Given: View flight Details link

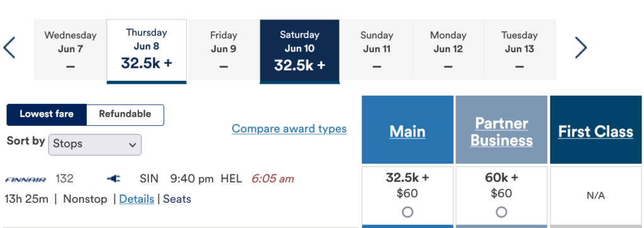Looking at the screenshot, I should 136,199.
